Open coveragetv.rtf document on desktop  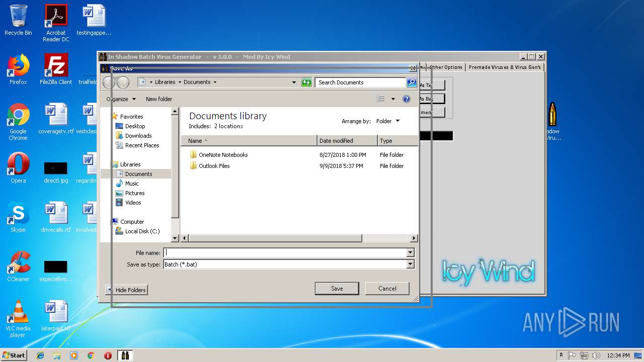(56, 119)
